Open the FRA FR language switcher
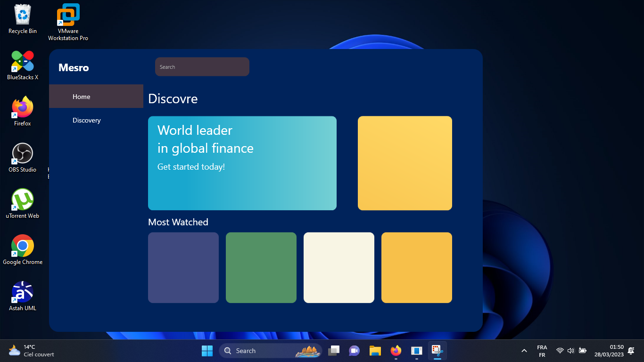 542,351
